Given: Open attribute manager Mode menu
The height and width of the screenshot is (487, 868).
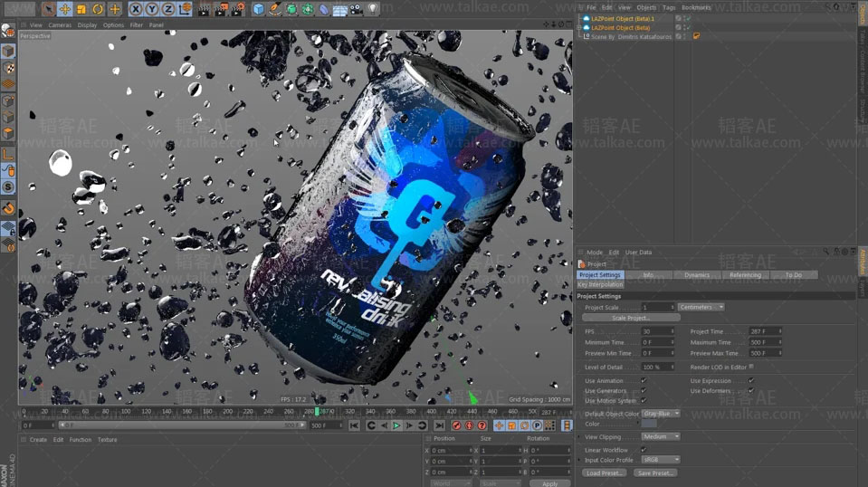Looking at the screenshot, I should (x=595, y=253).
